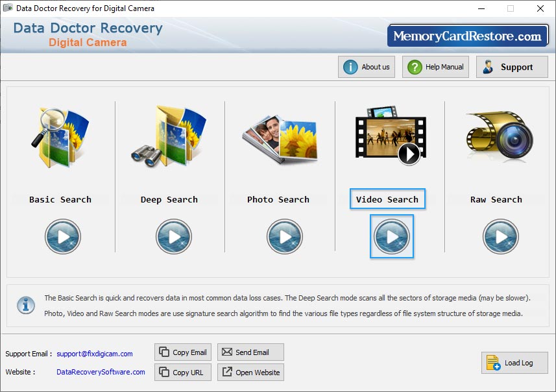The width and height of the screenshot is (556, 392).
Task: Select the Photo Search label
Action: [x=278, y=199]
